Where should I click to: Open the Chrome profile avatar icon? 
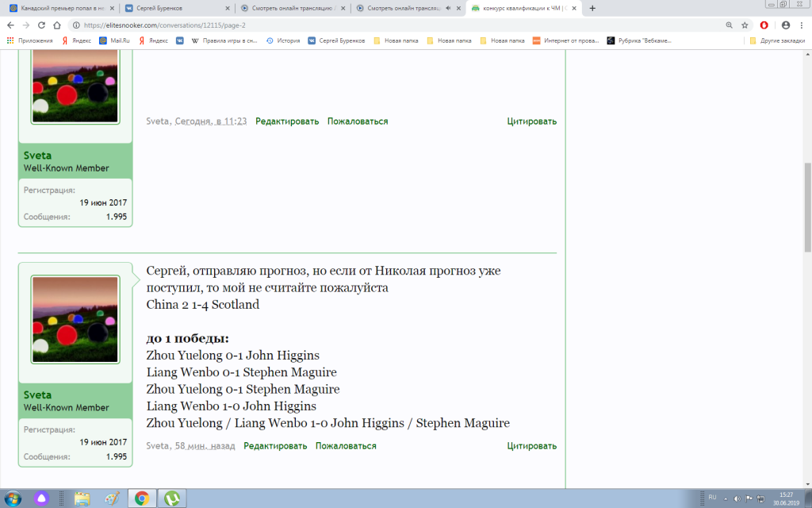(786, 25)
